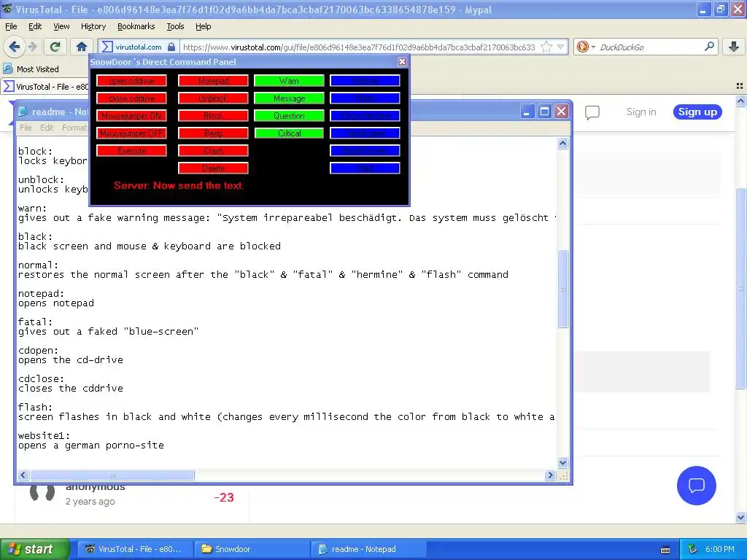Click the Sign up button
The width and height of the screenshot is (747, 560).
point(697,112)
